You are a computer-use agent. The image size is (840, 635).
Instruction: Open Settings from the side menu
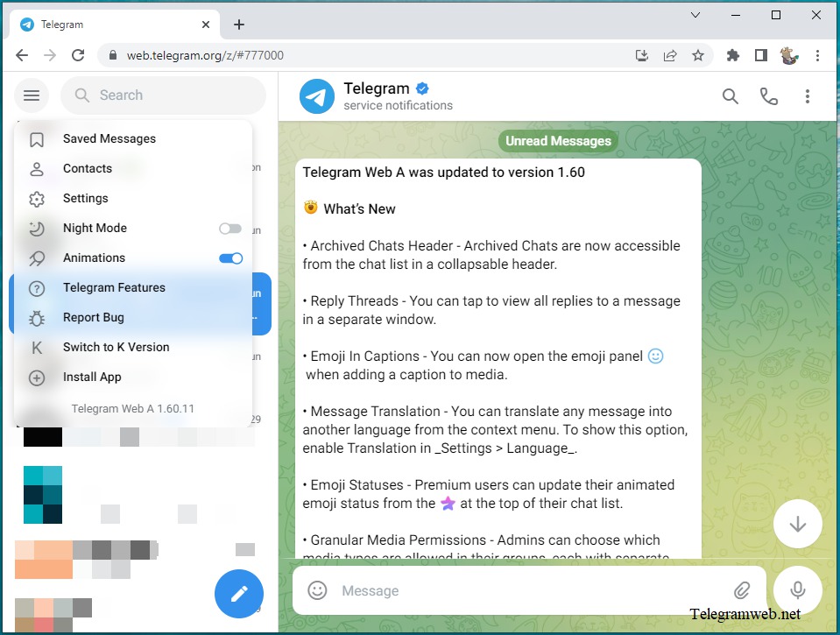click(86, 198)
